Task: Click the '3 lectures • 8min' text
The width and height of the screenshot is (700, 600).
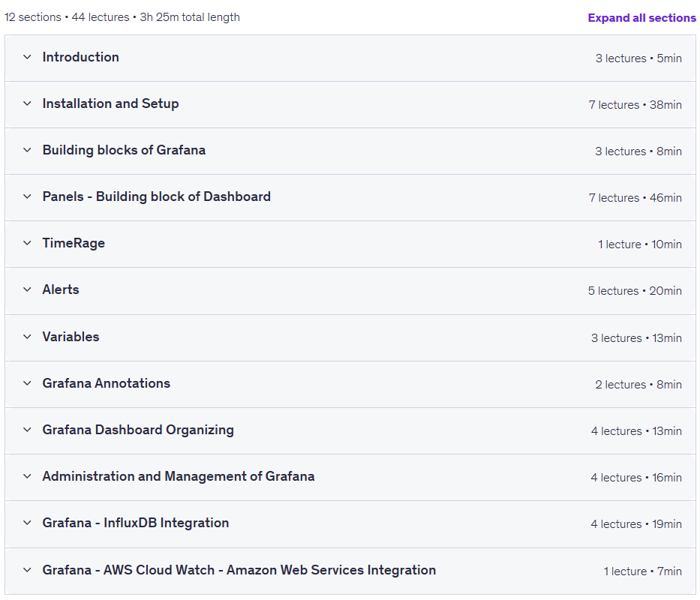Action: click(638, 151)
